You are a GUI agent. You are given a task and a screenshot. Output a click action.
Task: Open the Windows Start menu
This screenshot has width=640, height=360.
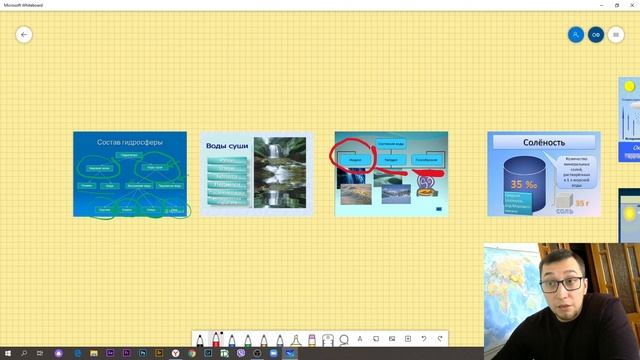point(8,353)
